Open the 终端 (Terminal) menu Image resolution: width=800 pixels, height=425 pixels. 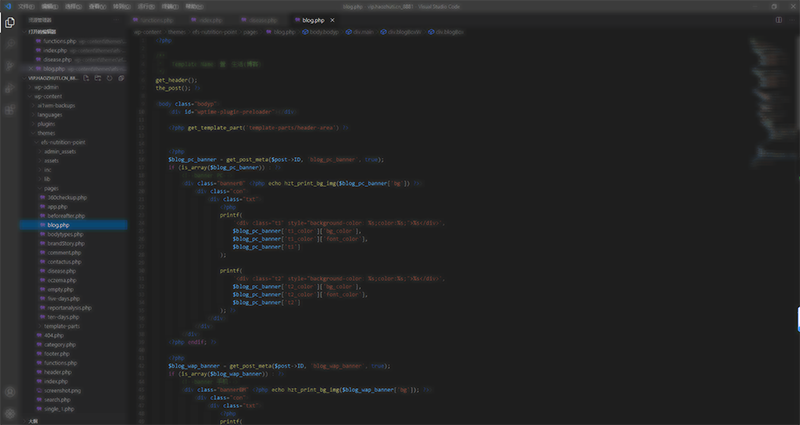[170, 7]
